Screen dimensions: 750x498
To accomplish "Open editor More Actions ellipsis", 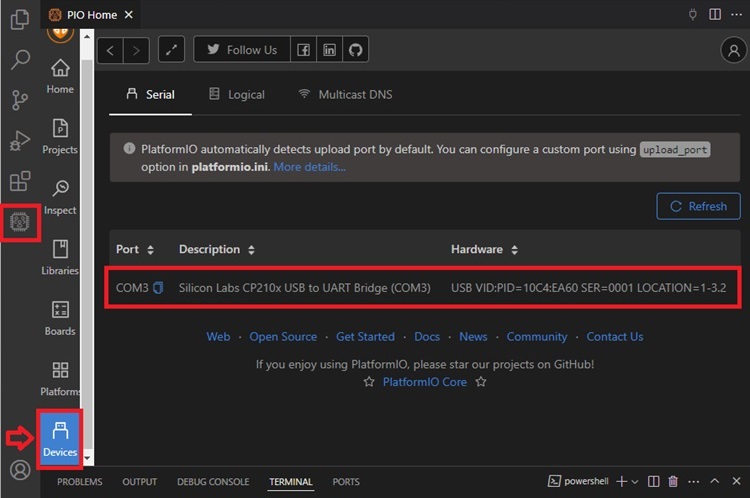I will [737, 14].
